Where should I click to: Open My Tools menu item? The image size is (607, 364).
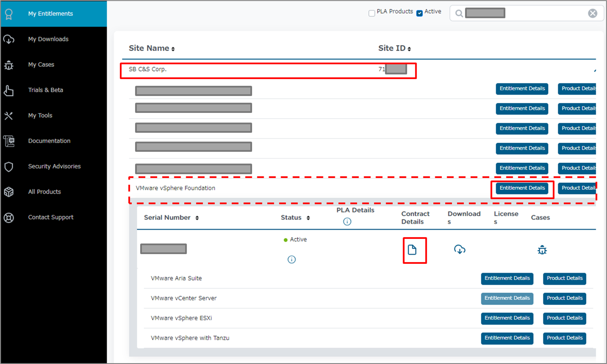tap(40, 115)
